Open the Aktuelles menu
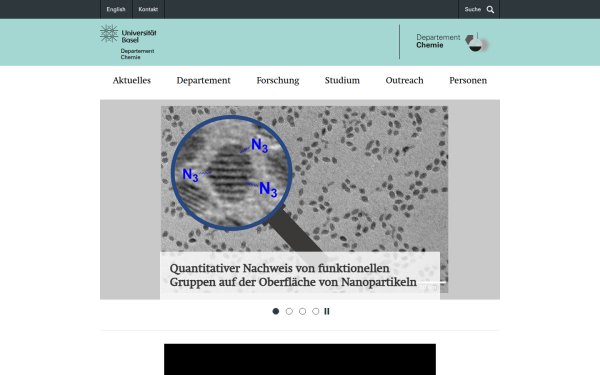 [x=132, y=80]
